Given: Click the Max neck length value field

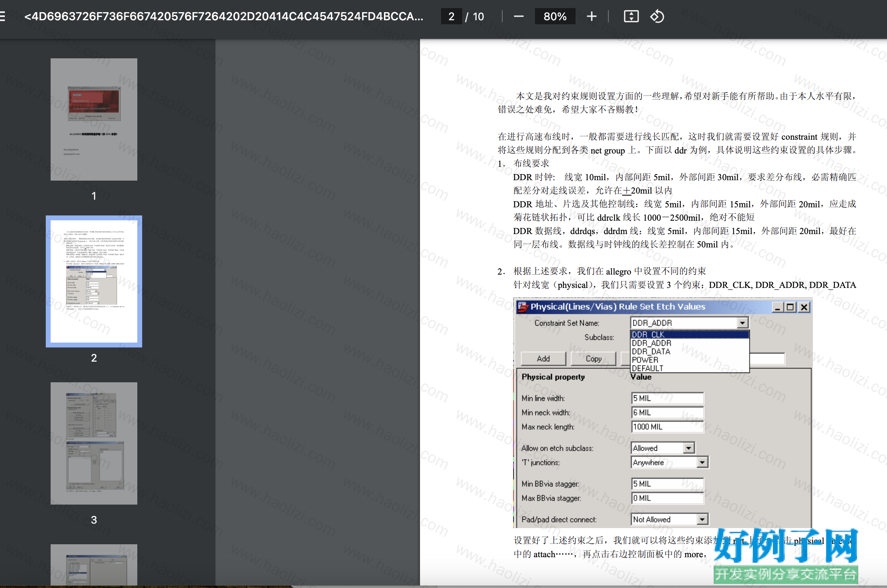Looking at the screenshot, I should 667,426.
